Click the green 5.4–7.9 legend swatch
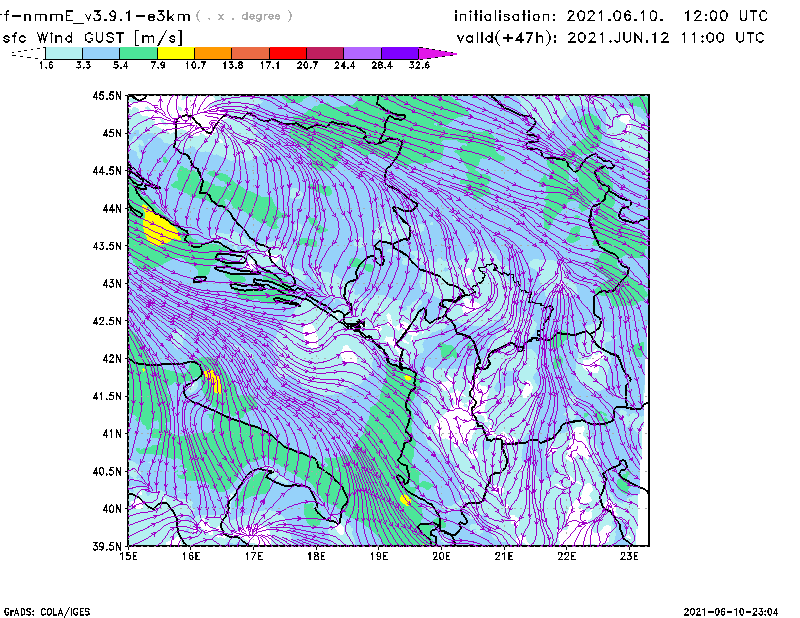Image resolution: width=800 pixels, height=618 pixels. coord(138,53)
